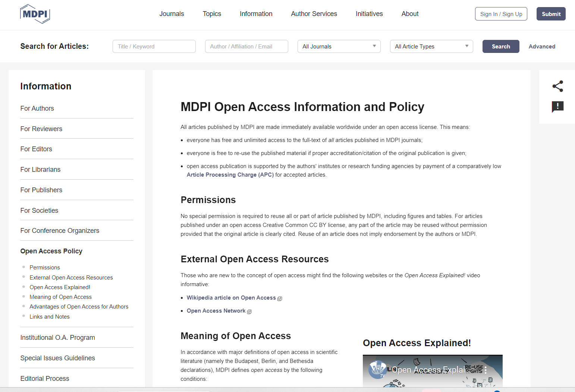Viewport: 575px width, 392px height.
Task: Jump to Meaning of Open Access sub-link
Action: click(61, 297)
